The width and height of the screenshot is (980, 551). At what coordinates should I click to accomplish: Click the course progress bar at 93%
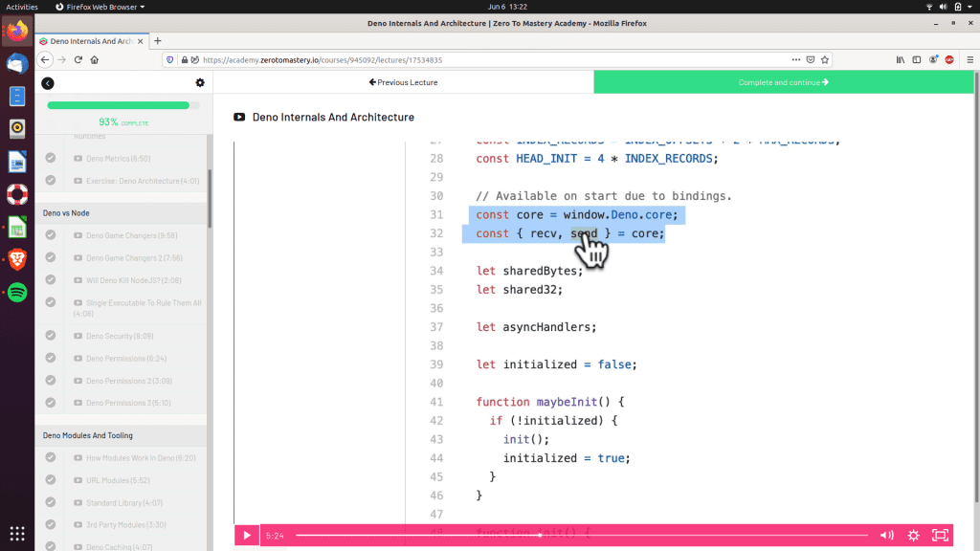tap(123, 105)
